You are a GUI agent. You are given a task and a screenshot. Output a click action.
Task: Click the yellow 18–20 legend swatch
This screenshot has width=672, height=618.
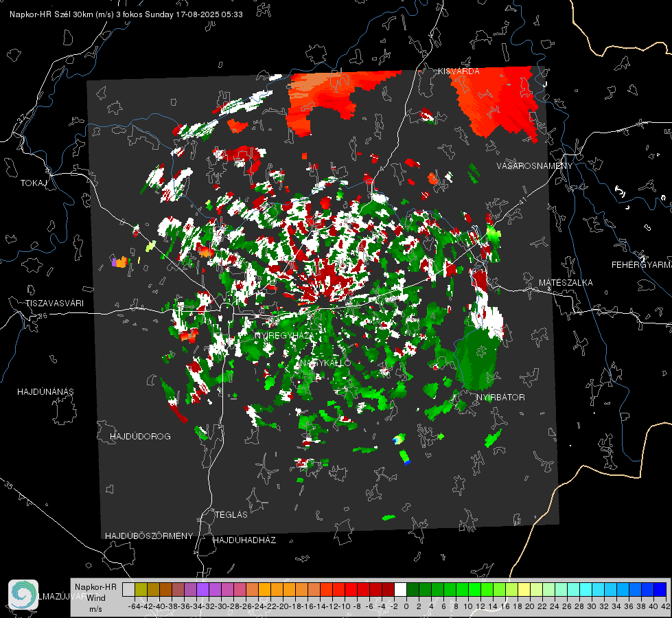click(524, 589)
